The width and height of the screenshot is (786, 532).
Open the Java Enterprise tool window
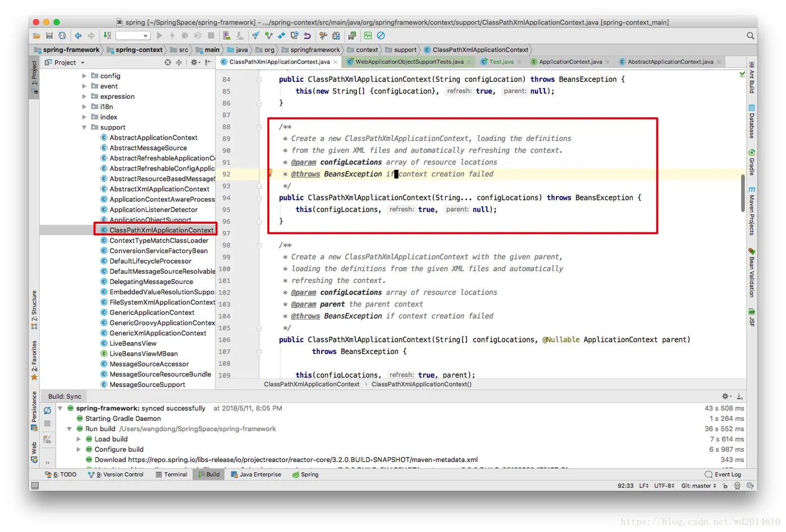pyautogui.click(x=256, y=475)
